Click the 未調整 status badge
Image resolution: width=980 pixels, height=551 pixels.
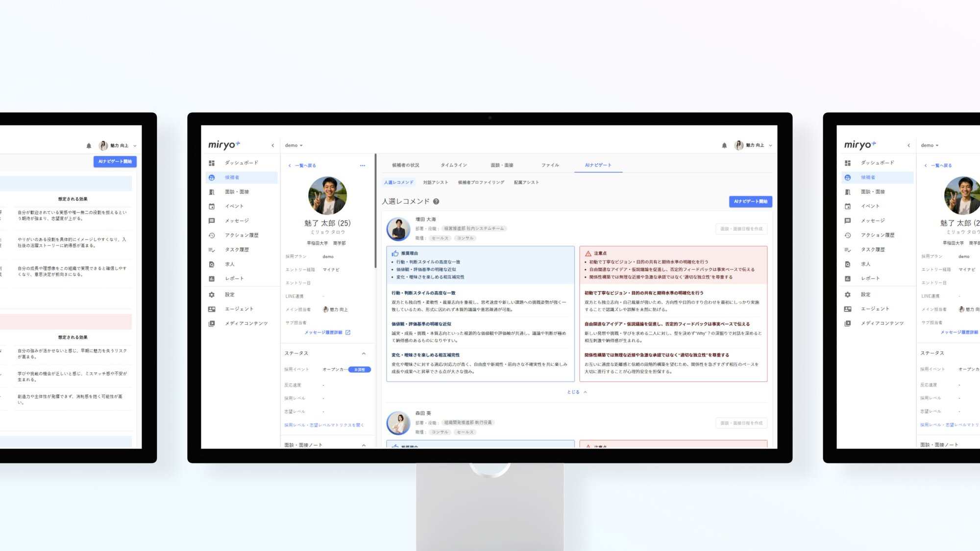(360, 370)
